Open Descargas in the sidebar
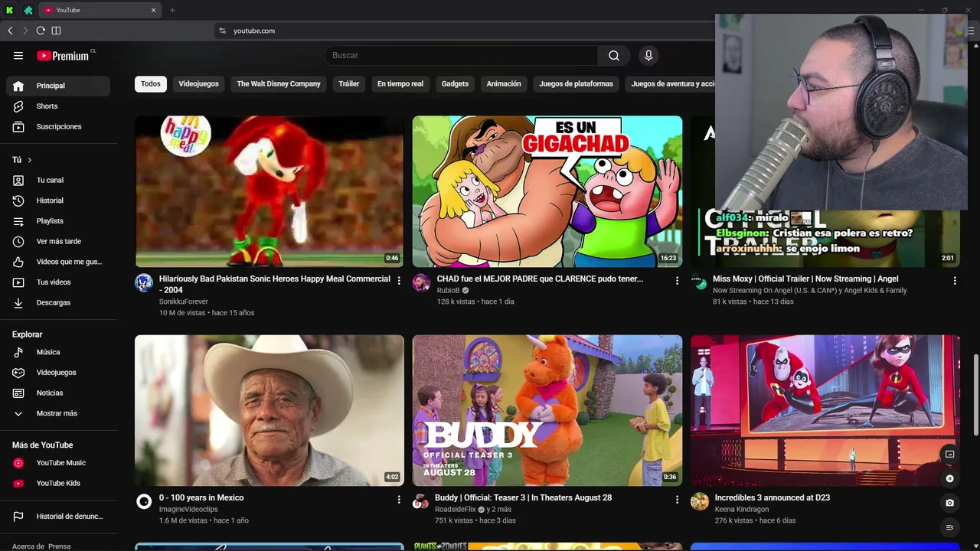The width and height of the screenshot is (980, 551). pyautogui.click(x=58, y=302)
